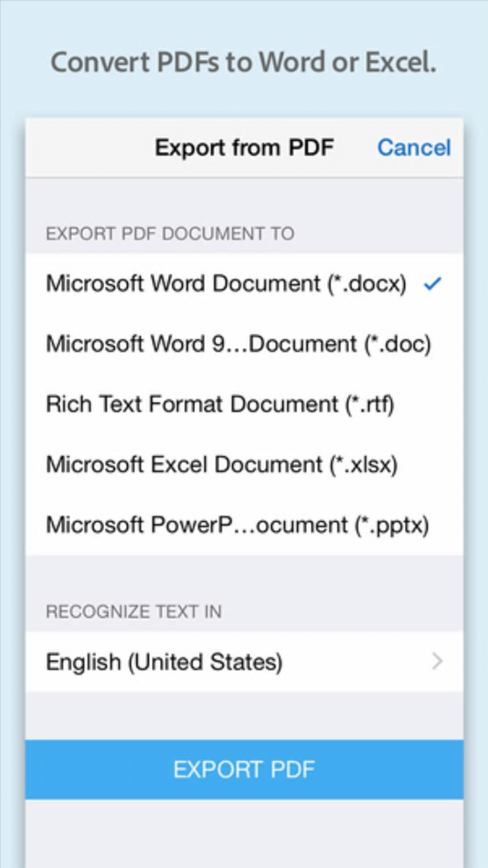Tap chevron arrow on language row
This screenshot has height=868, width=488.
[x=437, y=662]
